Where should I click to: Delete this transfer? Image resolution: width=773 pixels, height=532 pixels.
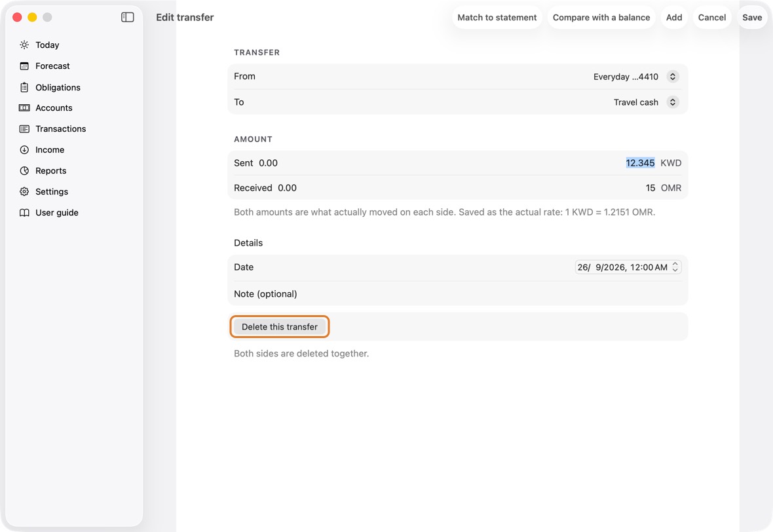280,327
